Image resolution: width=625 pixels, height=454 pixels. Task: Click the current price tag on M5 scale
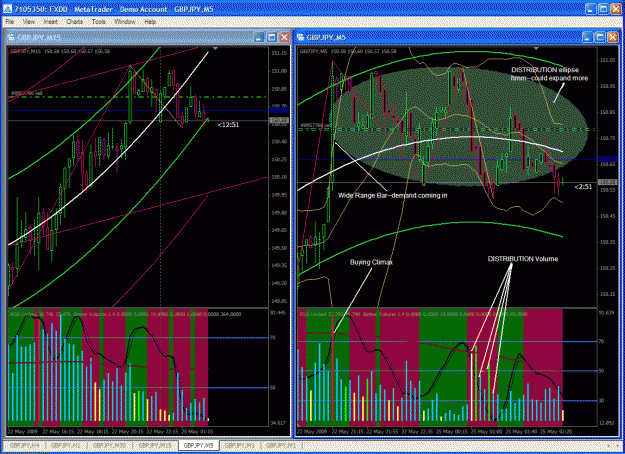pos(607,182)
